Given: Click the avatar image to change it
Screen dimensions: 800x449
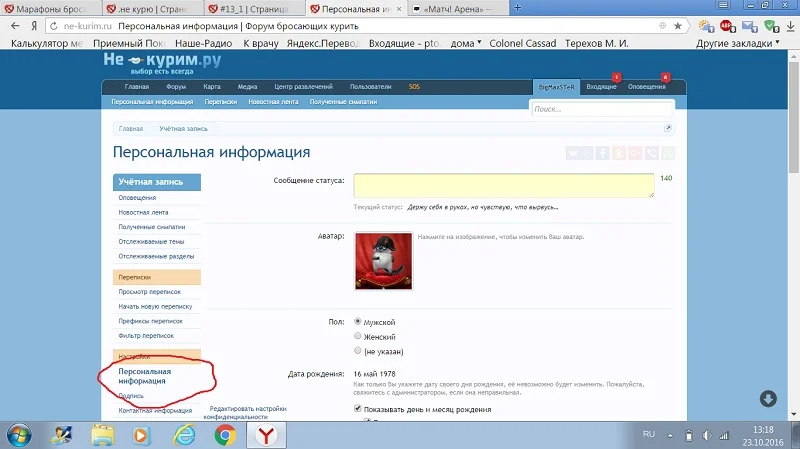Looking at the screenshot, I should 384,261.
